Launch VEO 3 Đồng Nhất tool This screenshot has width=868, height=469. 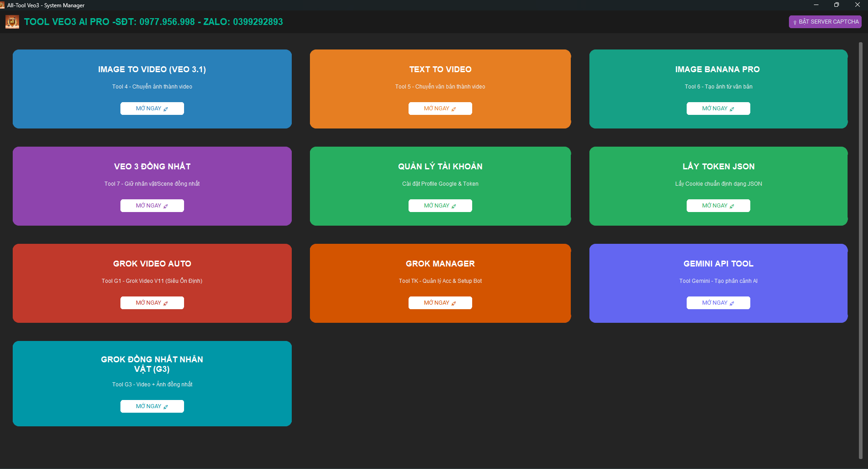click(x=152, y=206)
